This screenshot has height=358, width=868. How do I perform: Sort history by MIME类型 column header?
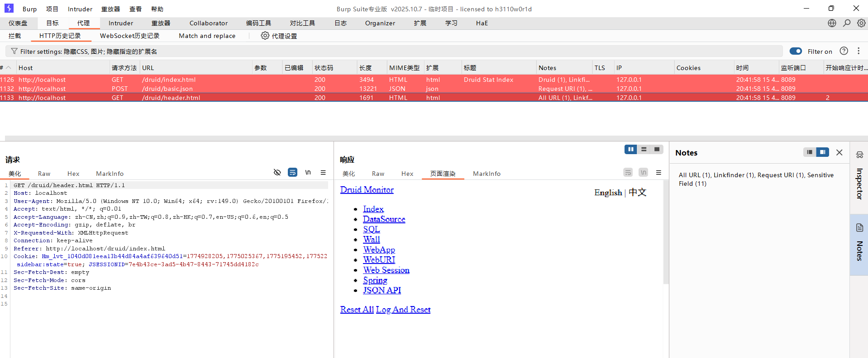405,68
